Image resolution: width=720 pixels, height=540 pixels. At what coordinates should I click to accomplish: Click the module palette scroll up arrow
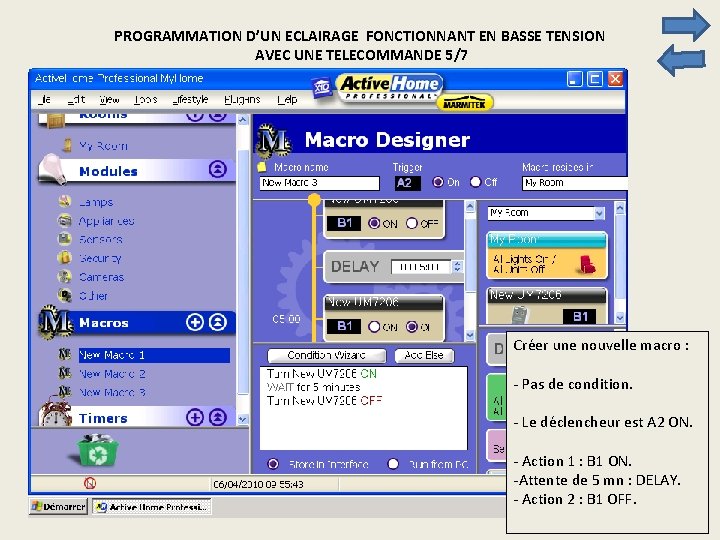click(619, 208)
